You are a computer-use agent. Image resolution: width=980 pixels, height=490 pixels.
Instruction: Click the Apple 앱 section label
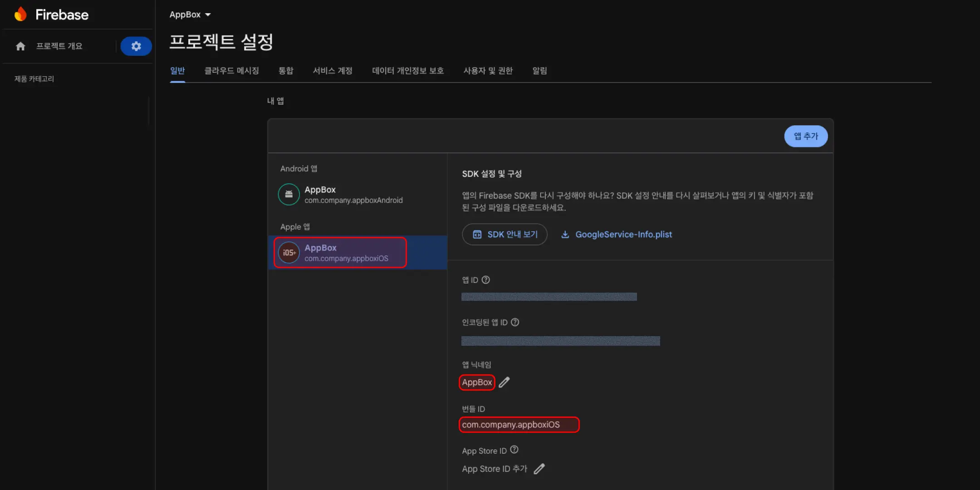[x=295, y=227]
